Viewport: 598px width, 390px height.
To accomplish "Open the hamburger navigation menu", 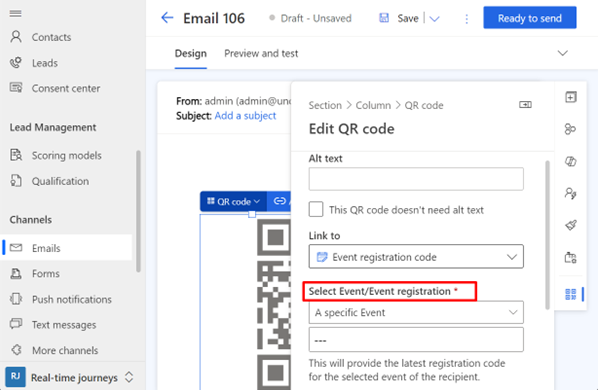I will coord(16,14).
